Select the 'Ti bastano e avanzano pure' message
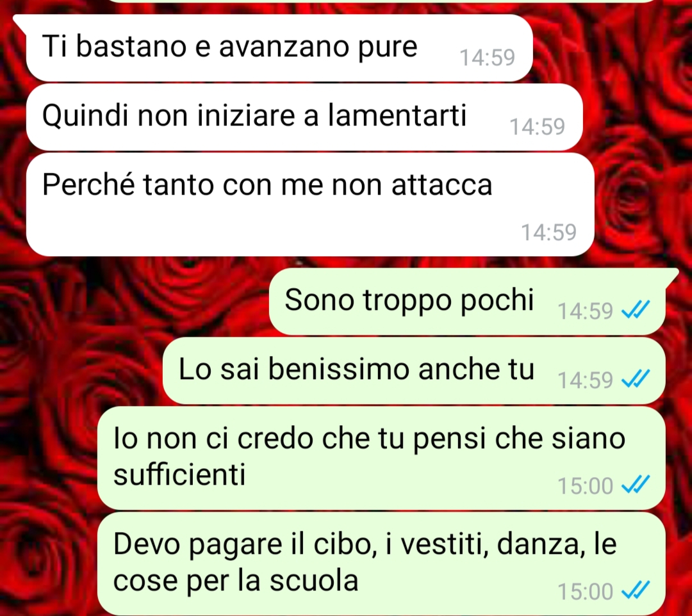 279,47
